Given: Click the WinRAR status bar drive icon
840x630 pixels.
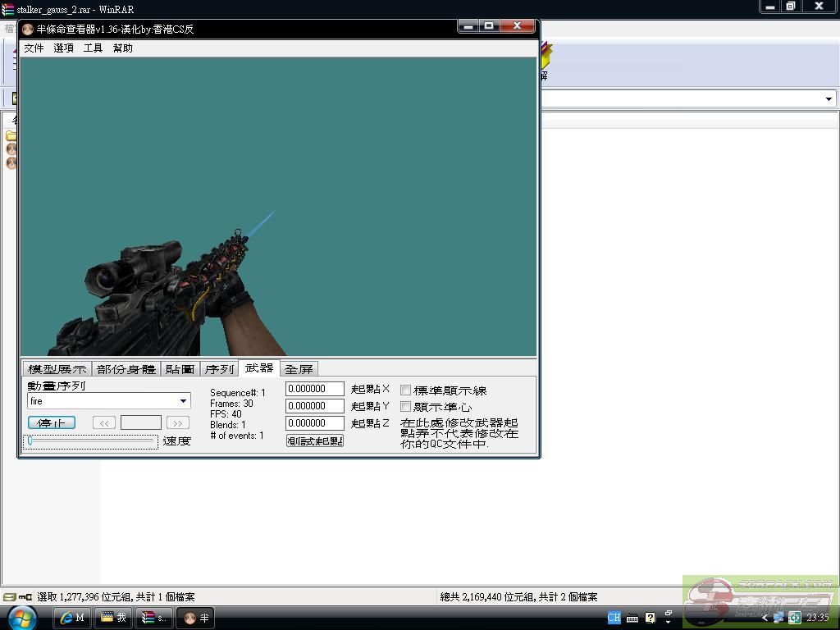Looking at the screenshot, I should tap(9, 597).
